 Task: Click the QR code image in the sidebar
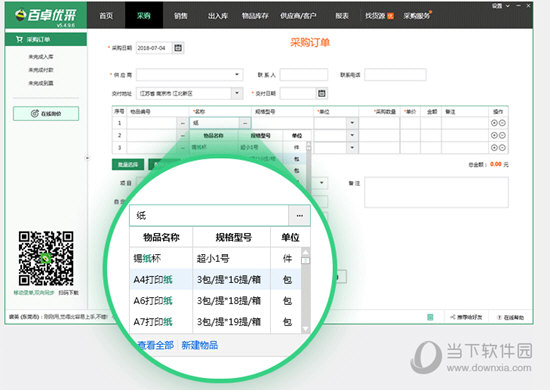(46, 258)
